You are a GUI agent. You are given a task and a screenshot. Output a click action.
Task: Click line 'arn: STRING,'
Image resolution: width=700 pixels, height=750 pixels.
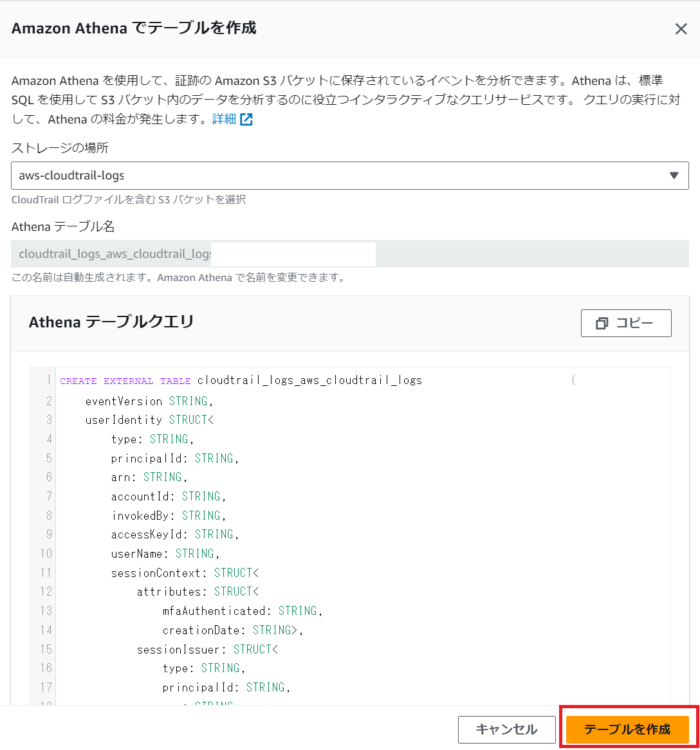[x=149, y=477]
